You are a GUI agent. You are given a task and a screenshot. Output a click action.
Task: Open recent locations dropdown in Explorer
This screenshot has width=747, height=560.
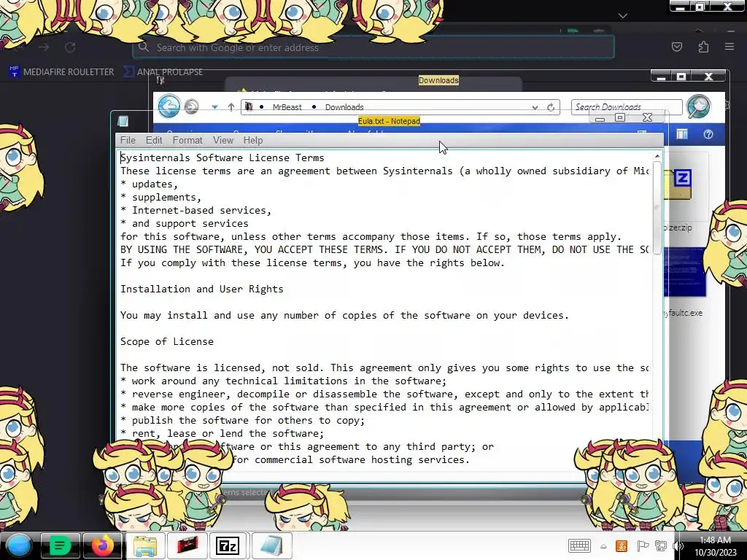[x=215, y=107]
